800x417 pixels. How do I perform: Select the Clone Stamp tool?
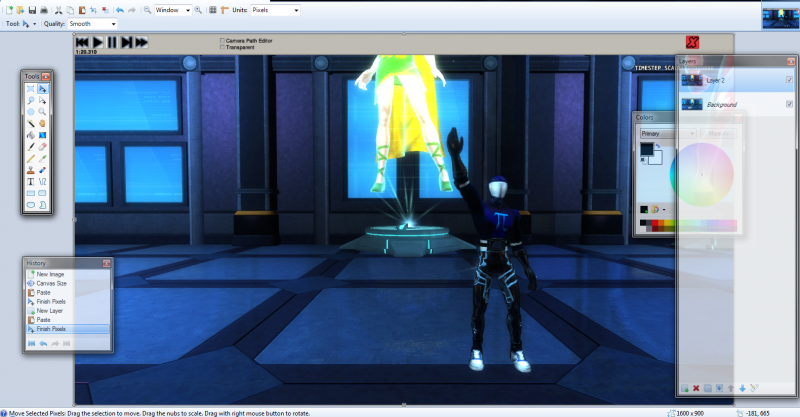(x=31, y=170)
